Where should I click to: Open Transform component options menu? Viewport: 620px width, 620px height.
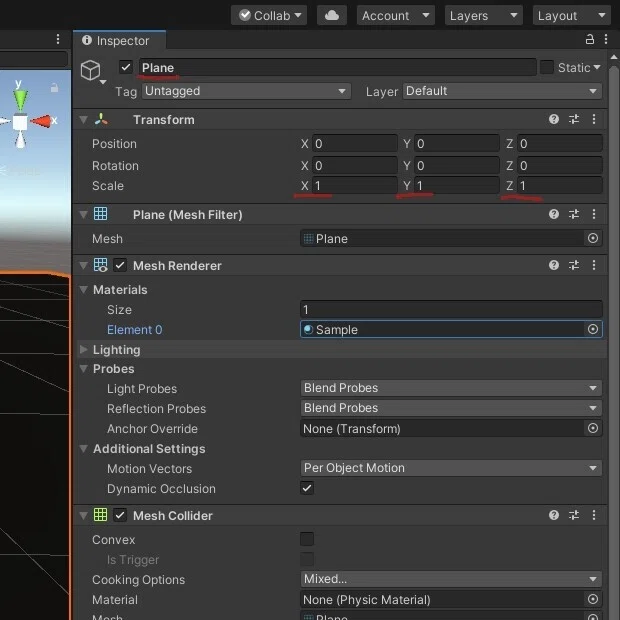(594, 119)
